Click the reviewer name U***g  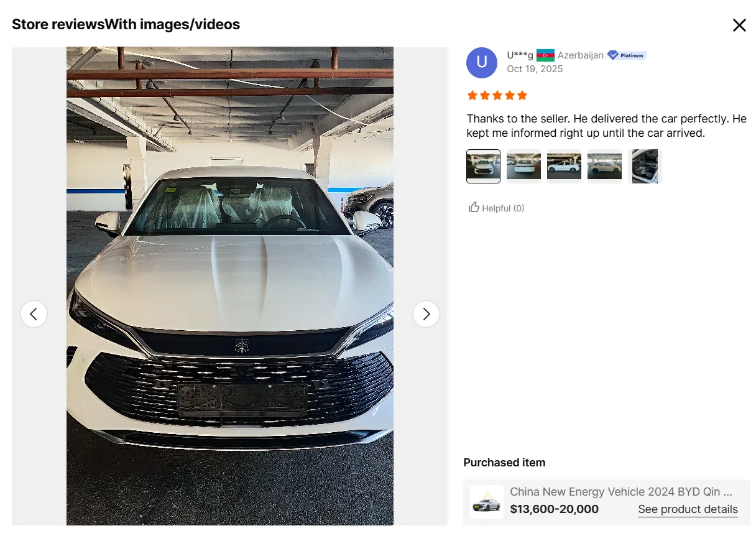coord(520,55)
